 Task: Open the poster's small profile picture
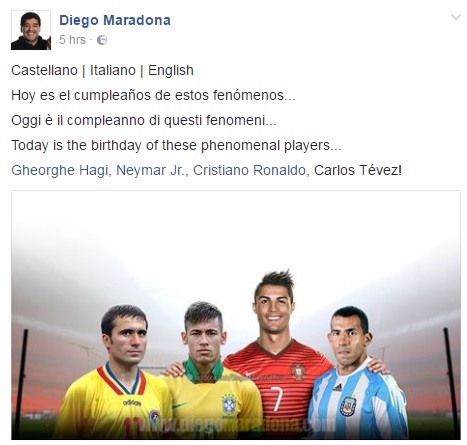pos(31,30)
